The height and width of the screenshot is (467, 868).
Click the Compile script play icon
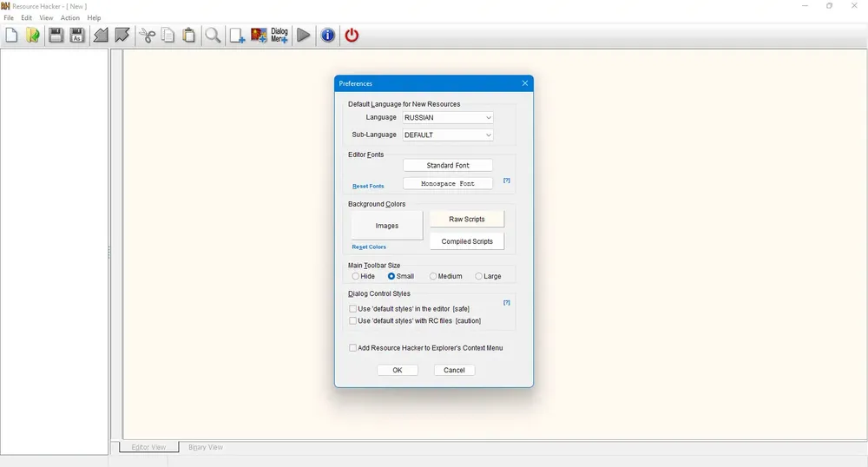[x=303, y=36]
